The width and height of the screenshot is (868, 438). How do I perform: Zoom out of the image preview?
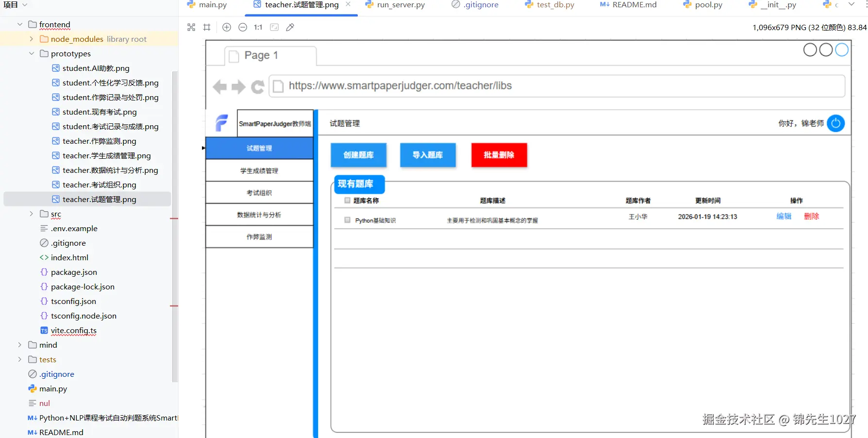coord(243,27)
